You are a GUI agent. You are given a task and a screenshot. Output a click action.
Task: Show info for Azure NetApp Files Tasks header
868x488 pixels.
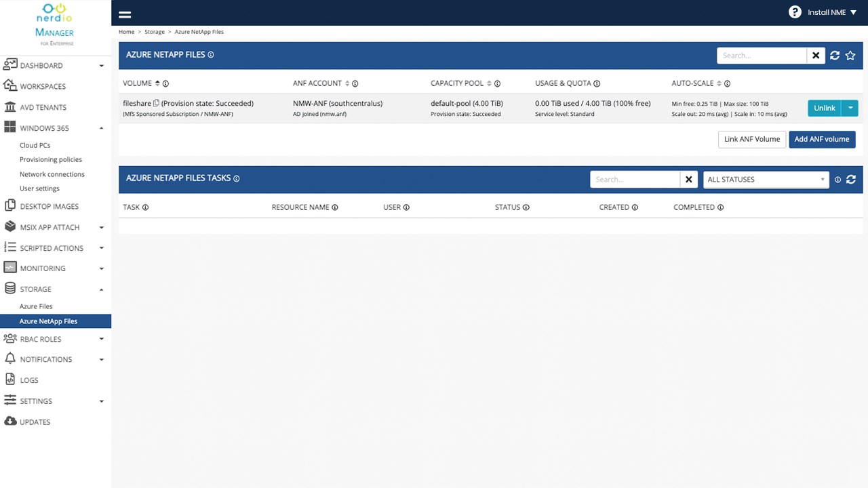(237, 178)
